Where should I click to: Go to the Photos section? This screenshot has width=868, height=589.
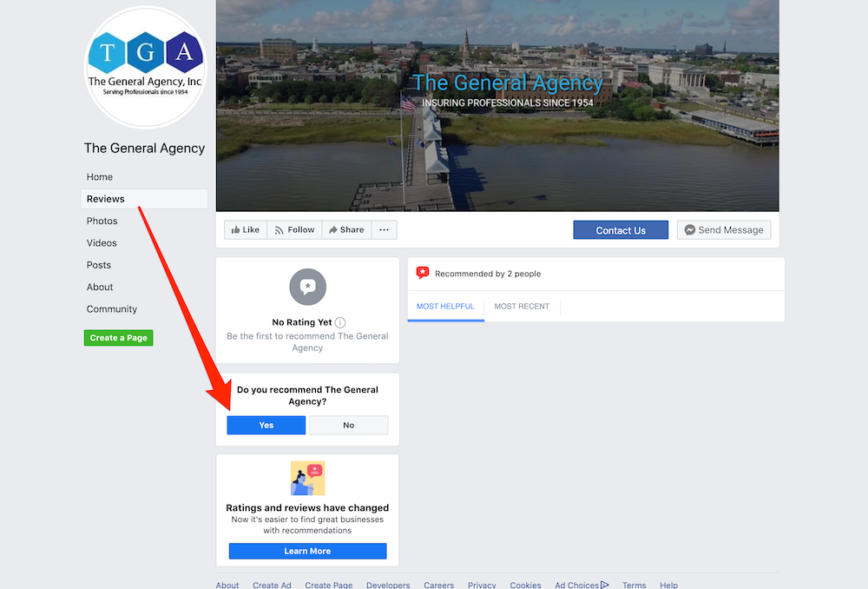(102, 221)
